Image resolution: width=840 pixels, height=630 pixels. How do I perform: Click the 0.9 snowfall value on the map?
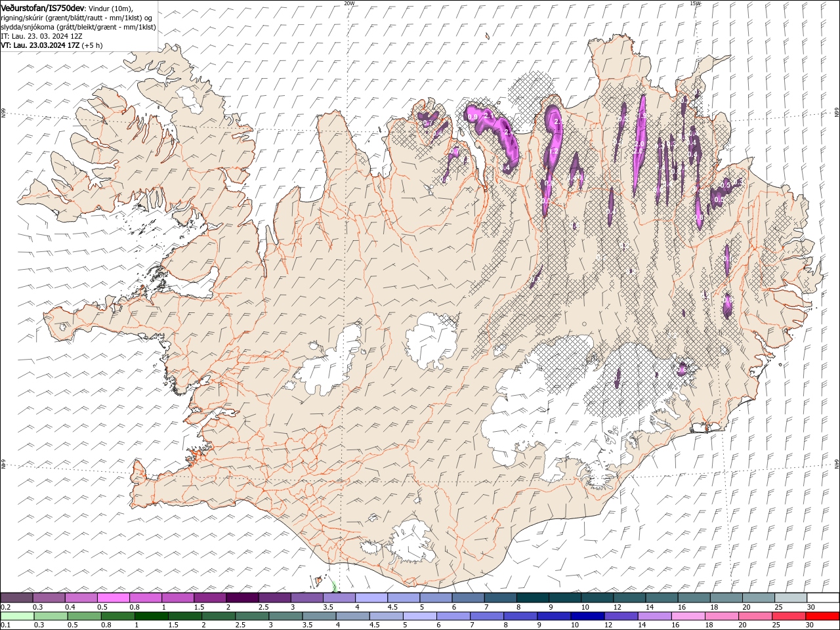click(472, 117)
